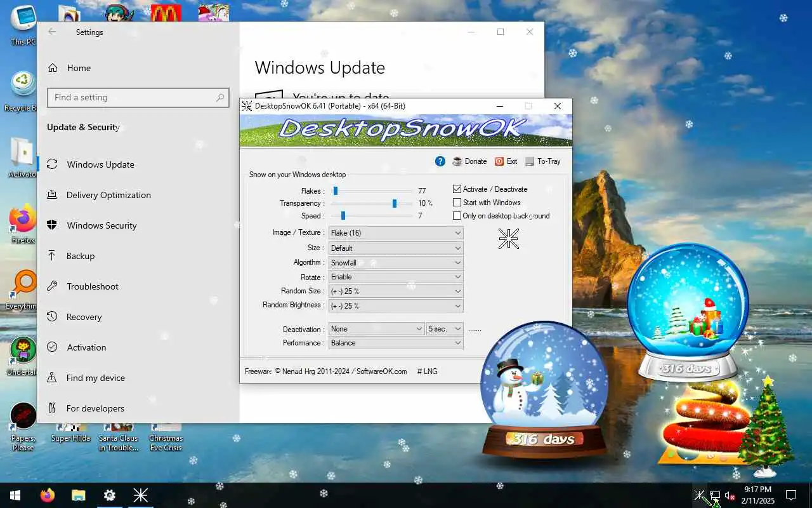Open the Firefox desktop shortcut

tap(23, 222)
